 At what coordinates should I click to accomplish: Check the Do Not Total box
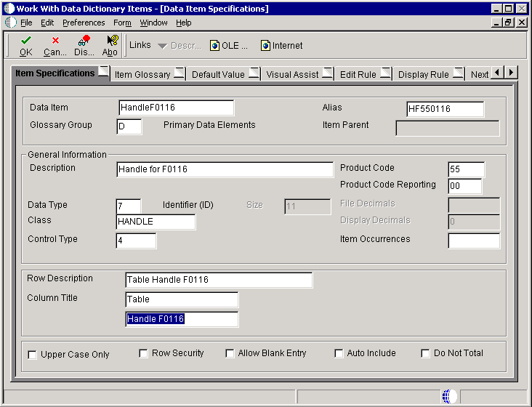[x=425, y=353]
